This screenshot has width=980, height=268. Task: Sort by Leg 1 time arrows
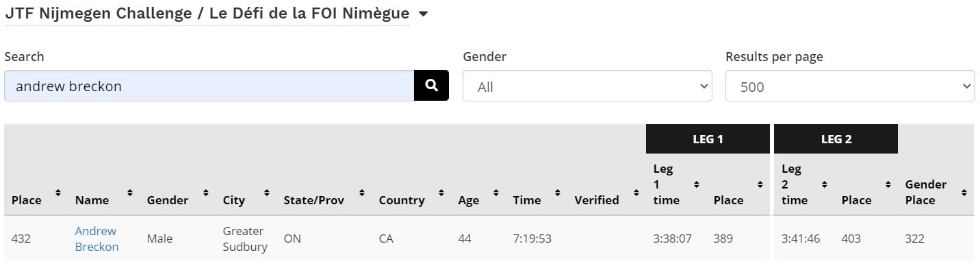696,184
